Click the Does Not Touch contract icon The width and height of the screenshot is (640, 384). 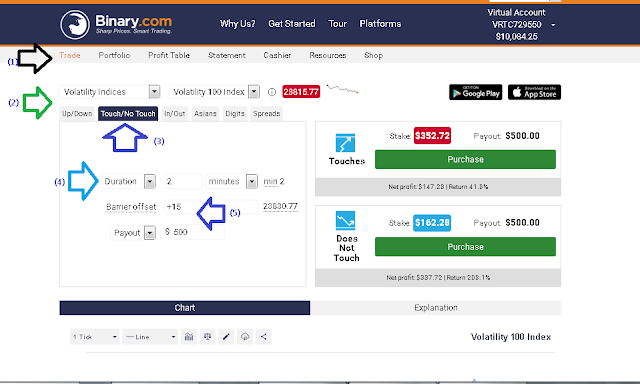pos(345,220)
